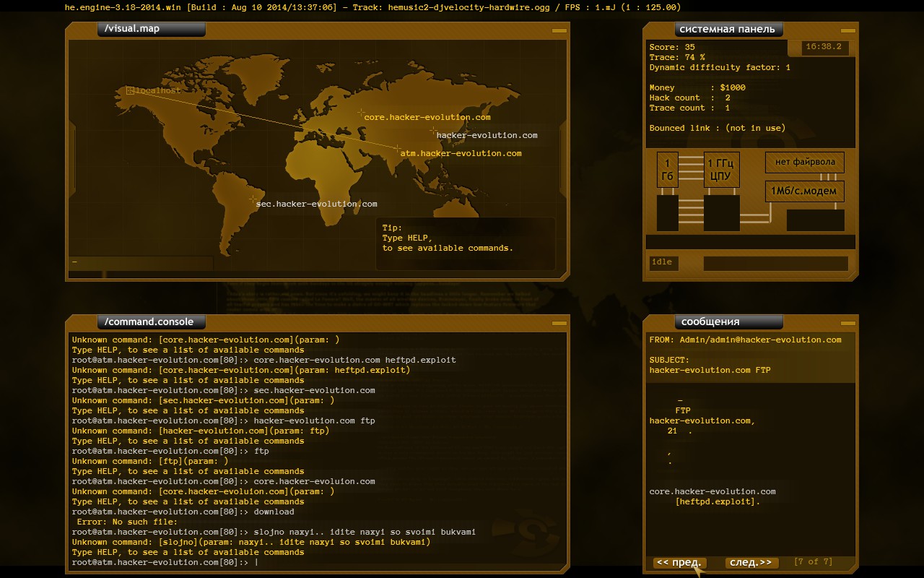Click the Trace: 74 % value
Image resolution: width=924 pixels, height=578 pixels.
(677, 57)
